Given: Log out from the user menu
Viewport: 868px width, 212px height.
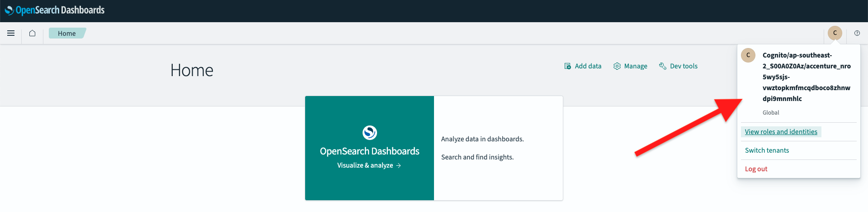Looking at the screenshot, I should tap(756, 169).
